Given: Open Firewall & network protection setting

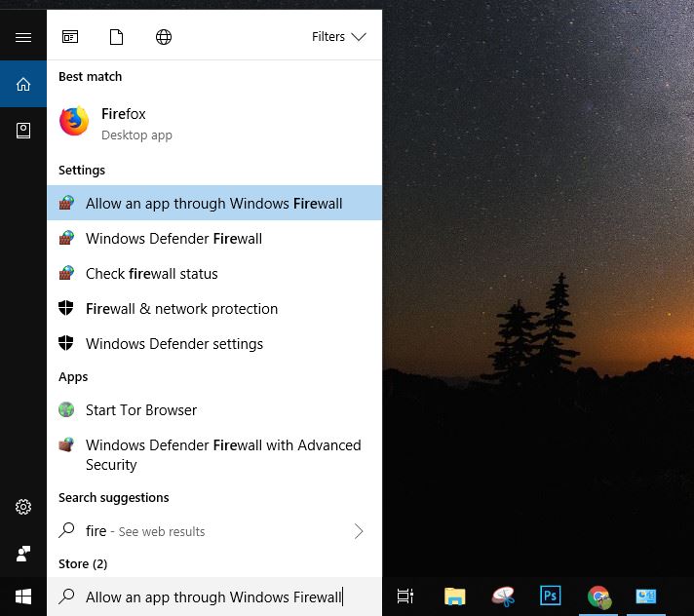Looking at the screenshot, I should pyautogui.click(x=214, y=308).
